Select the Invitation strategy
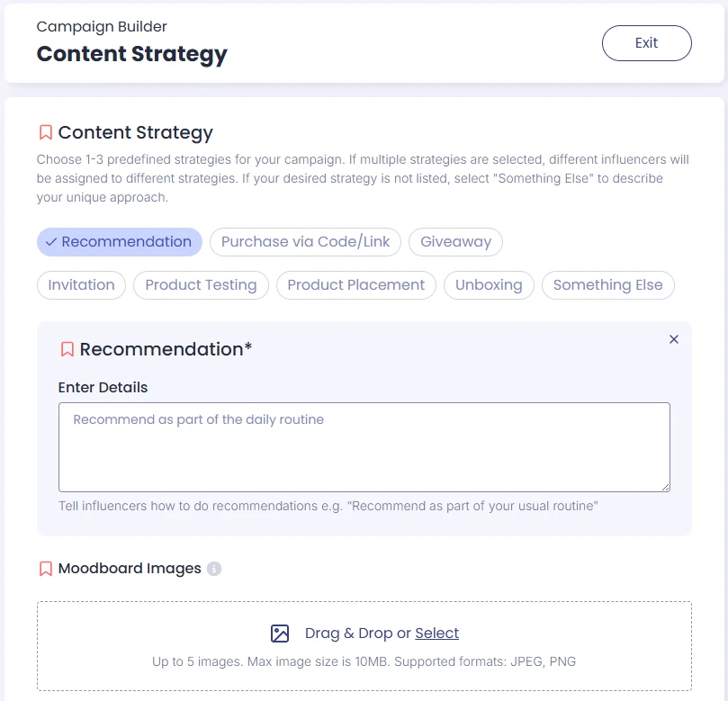The image size is (728, 701). 81,285
